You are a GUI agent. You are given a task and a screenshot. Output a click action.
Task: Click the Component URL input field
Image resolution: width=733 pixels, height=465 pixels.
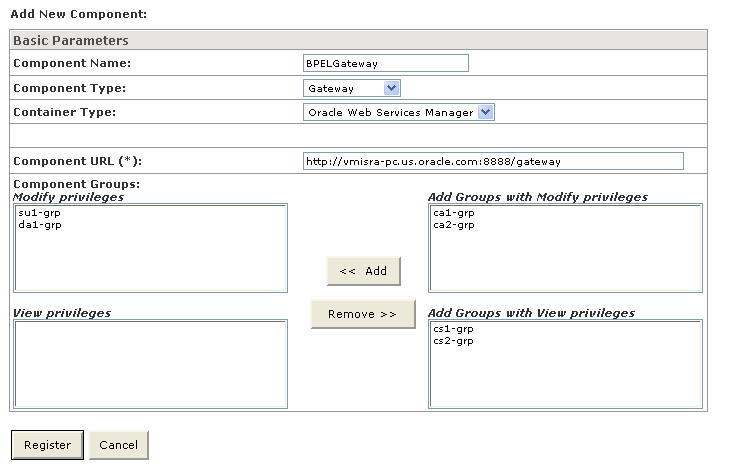[x=493, y=161]
